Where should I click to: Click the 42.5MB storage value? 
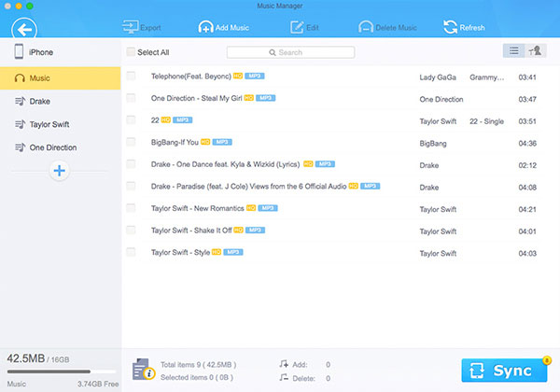(x=26, y=358)
